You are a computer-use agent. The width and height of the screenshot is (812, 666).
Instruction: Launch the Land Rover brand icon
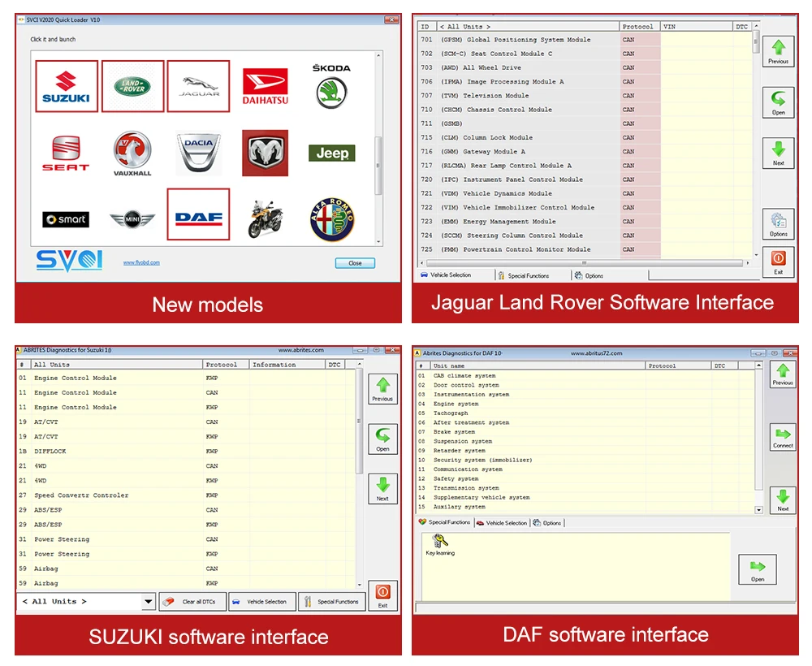[132, 86]
